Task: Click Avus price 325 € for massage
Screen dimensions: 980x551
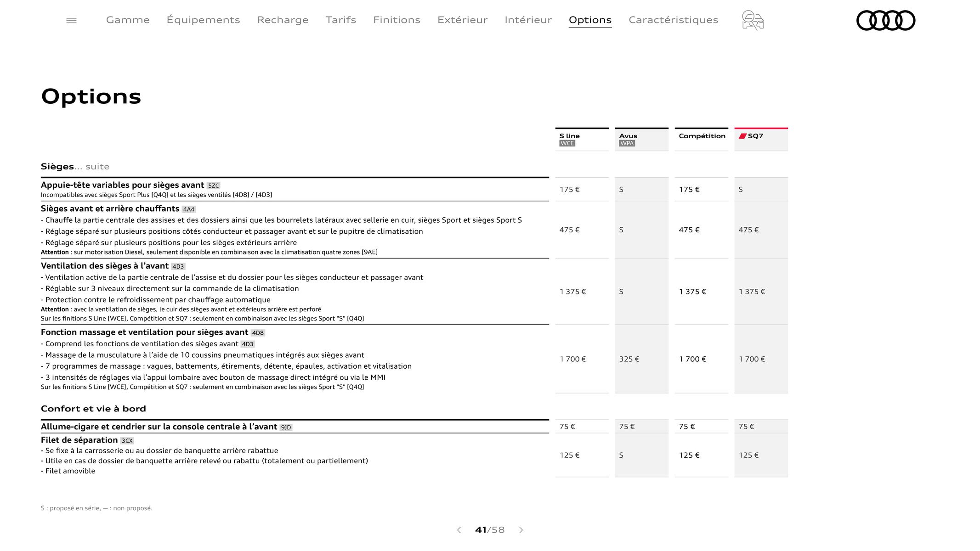Action: click(629, 359)
